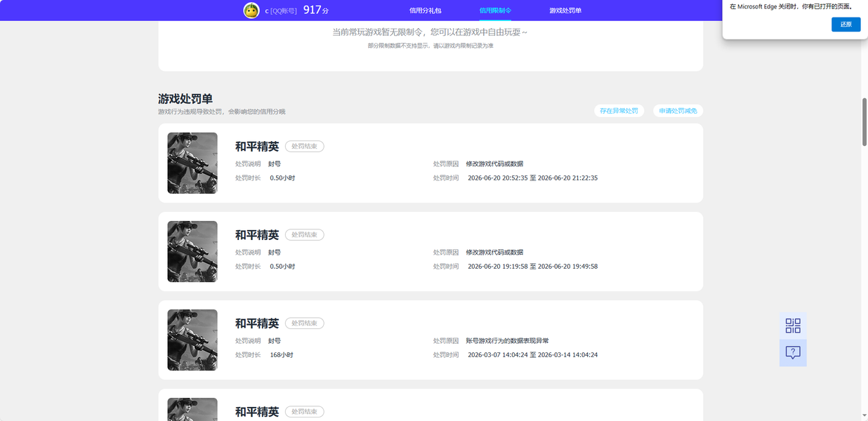Click the 168小时 duration value
The width and height of the screenshot is (868, 421).
point(282,355)
